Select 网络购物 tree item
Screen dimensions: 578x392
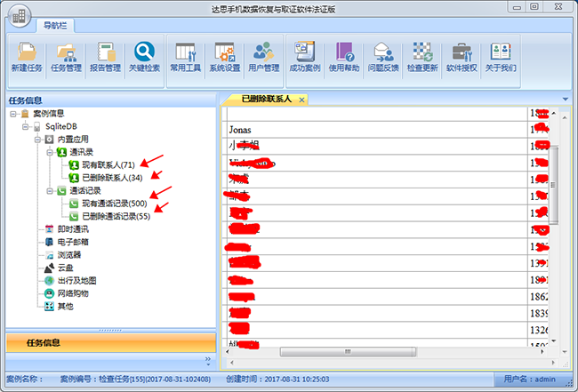pos(73,293)
